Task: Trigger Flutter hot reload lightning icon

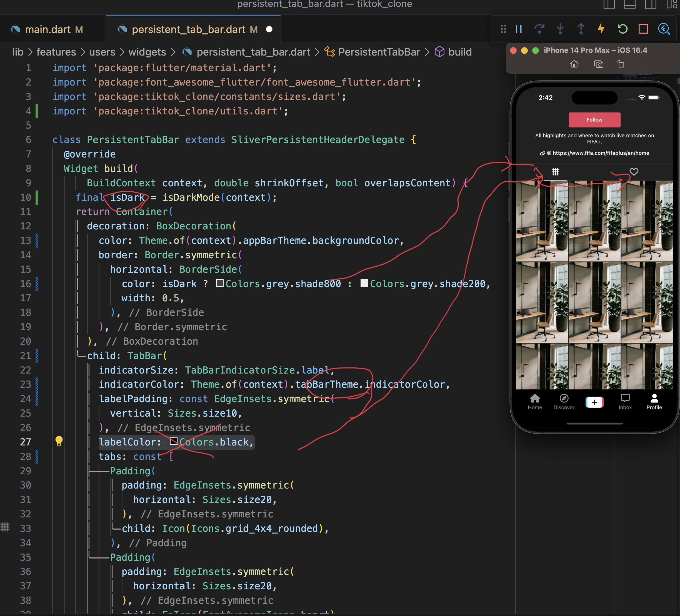Action: pyautogui.click(x=601, y=29)
